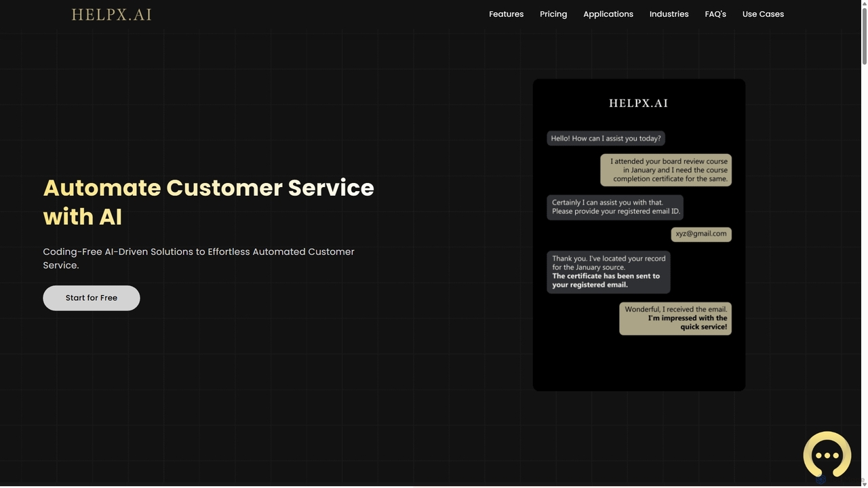Click the 'Certainly I can assist you' message

point(615,207)
